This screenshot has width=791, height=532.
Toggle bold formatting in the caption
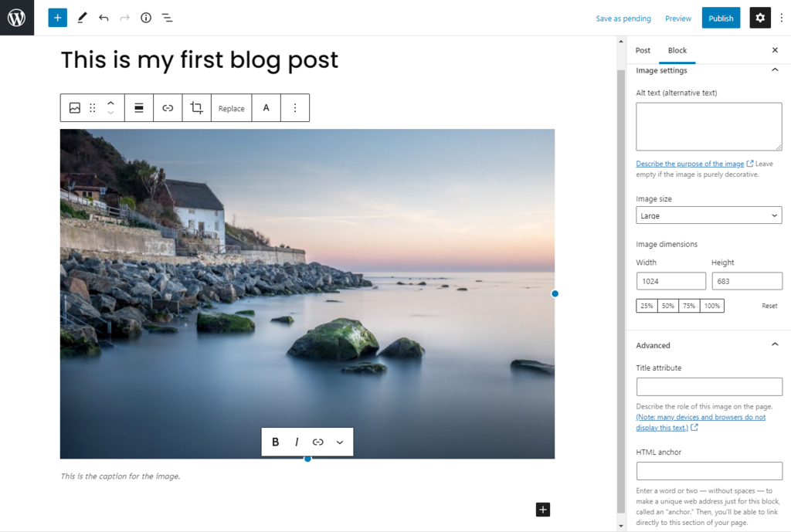276,442
